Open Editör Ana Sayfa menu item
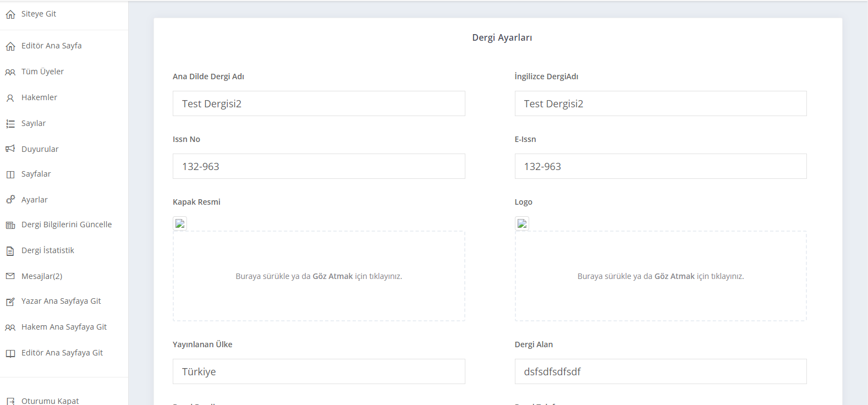The height and width of the screenshot is (405, 868). (51, 46)
